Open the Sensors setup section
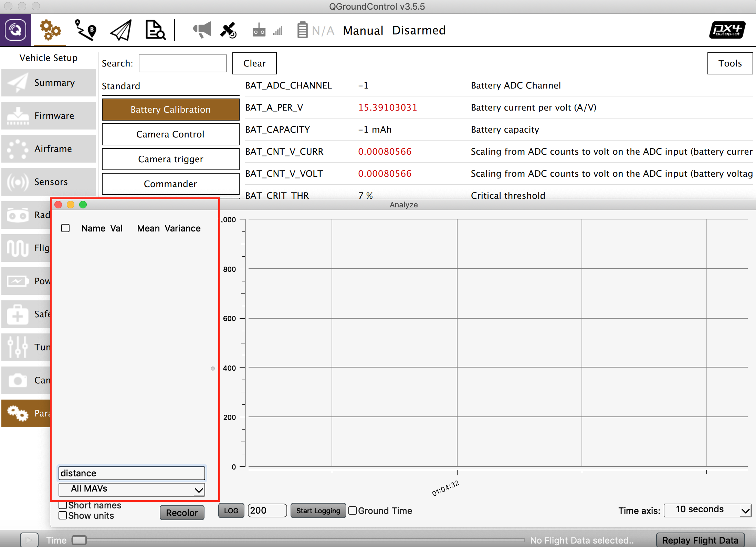Image resolution: width=756 pixels, height=547 pixels. point(49,182)
